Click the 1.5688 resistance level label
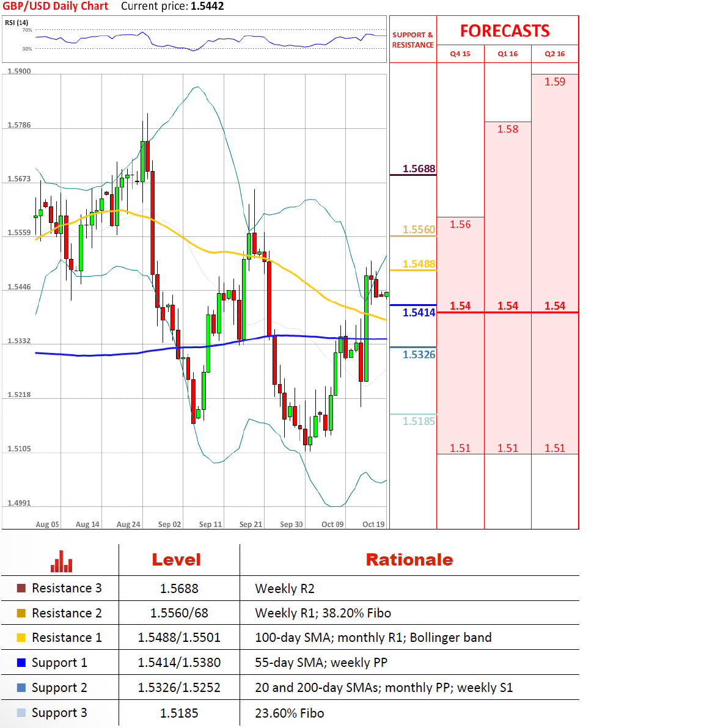 pos(419,169)
